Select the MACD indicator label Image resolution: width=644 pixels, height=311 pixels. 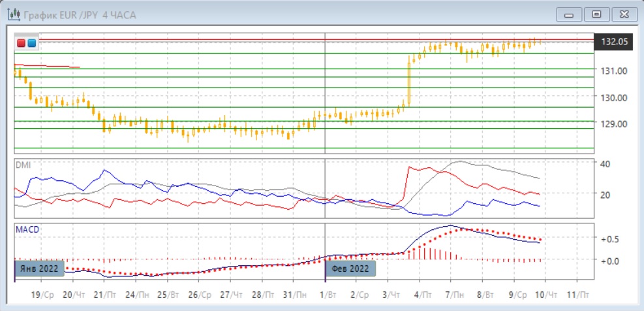click(26, 230)
